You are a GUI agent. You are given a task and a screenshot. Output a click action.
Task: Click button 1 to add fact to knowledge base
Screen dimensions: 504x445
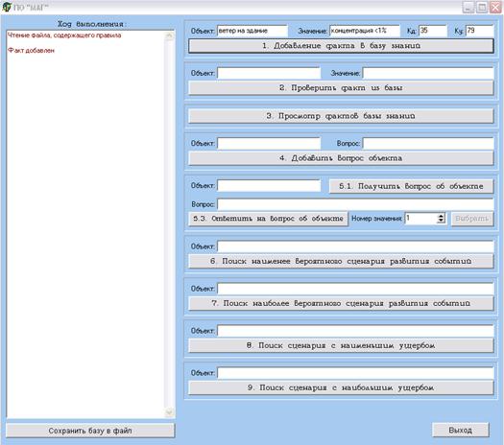point(341,46)
